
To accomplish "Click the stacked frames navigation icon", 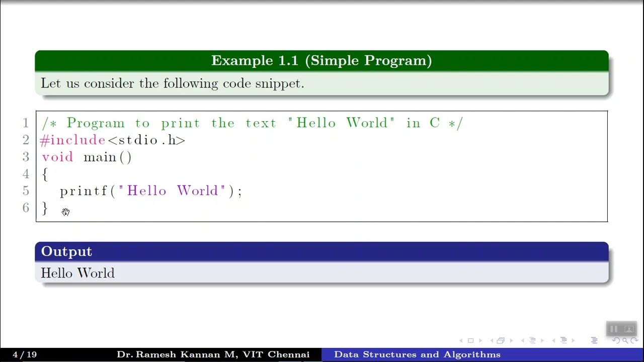I will click(501, 340).
